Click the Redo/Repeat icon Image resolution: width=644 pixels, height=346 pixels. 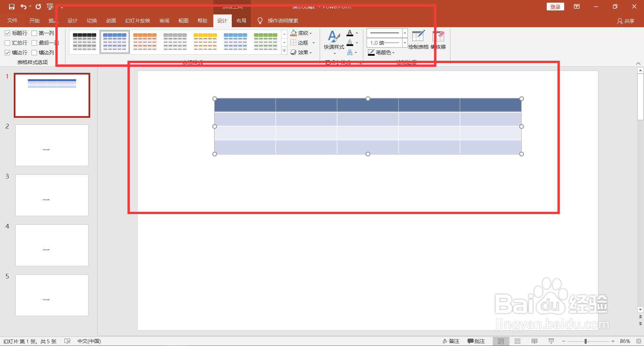coord(39,7)
